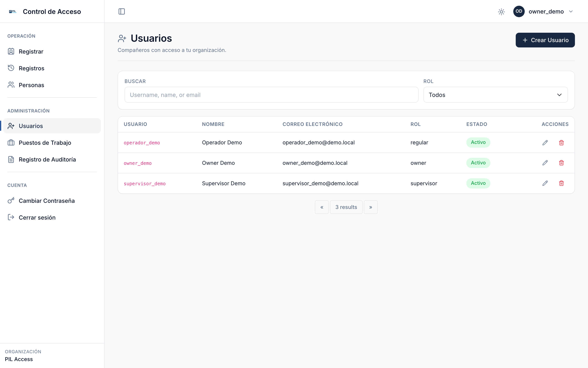Click the Supervisor Demo name cell
Screen dimensions: 588x368
click(x=224, y=183)
